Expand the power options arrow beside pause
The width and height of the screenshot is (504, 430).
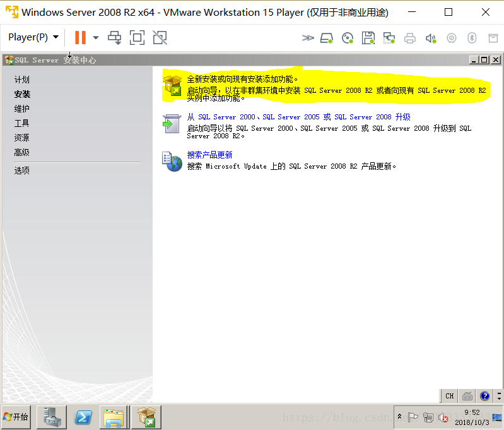point(96,38)
